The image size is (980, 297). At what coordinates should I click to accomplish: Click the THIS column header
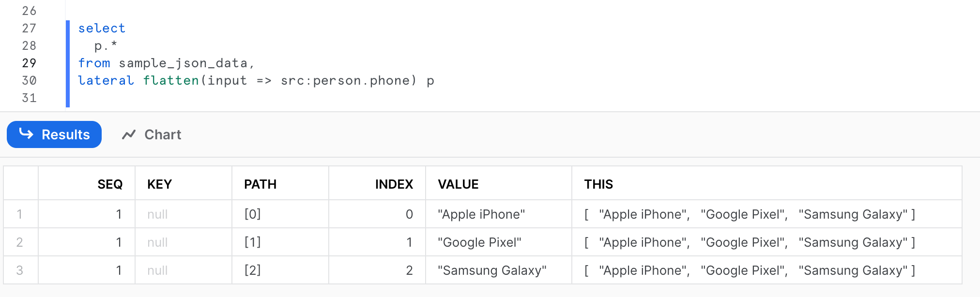pos(598,184)
